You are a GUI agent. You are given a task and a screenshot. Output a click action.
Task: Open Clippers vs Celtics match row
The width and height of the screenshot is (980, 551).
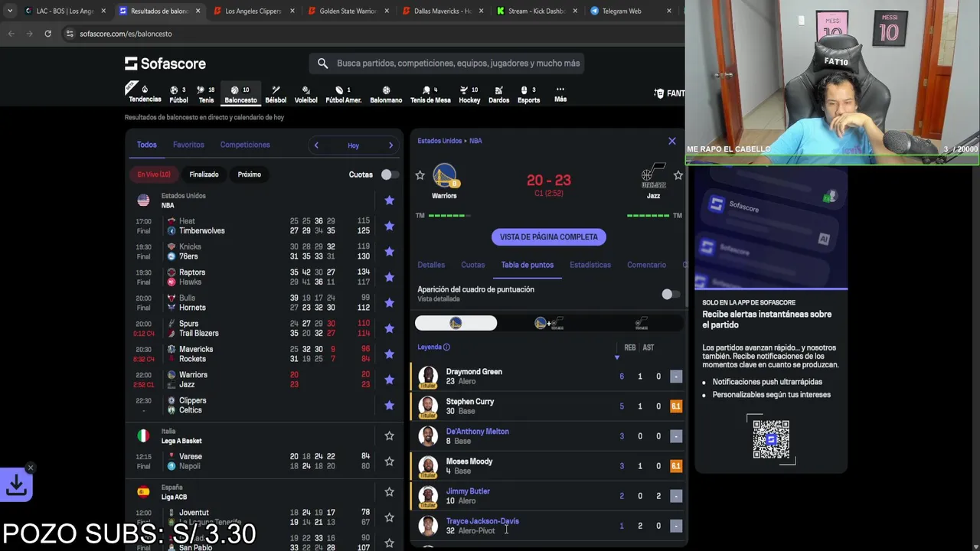tap(263, 406)
